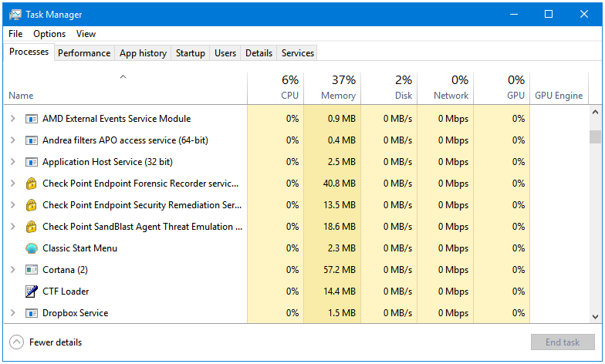
Task: Click the Application Host Service process icon
Action: 31,162
